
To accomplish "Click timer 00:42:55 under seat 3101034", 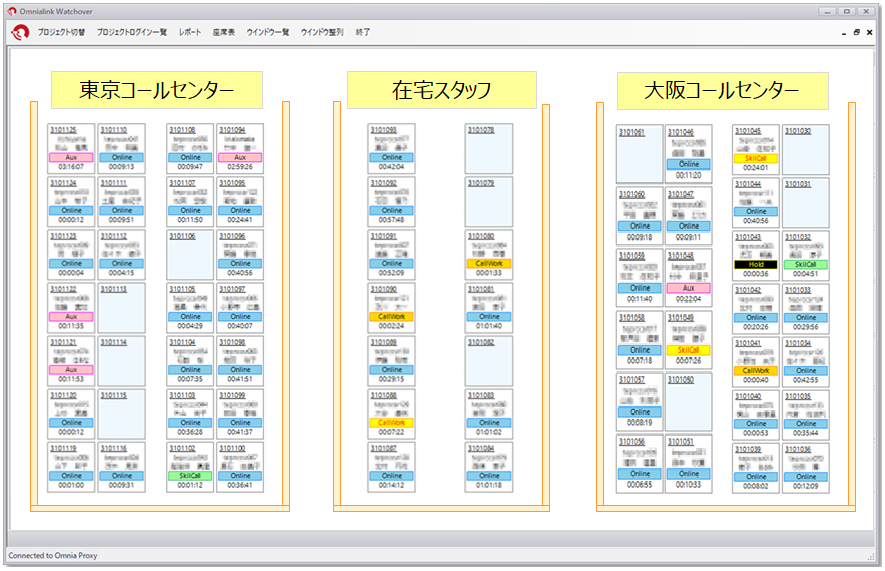I will coord(806,380).
